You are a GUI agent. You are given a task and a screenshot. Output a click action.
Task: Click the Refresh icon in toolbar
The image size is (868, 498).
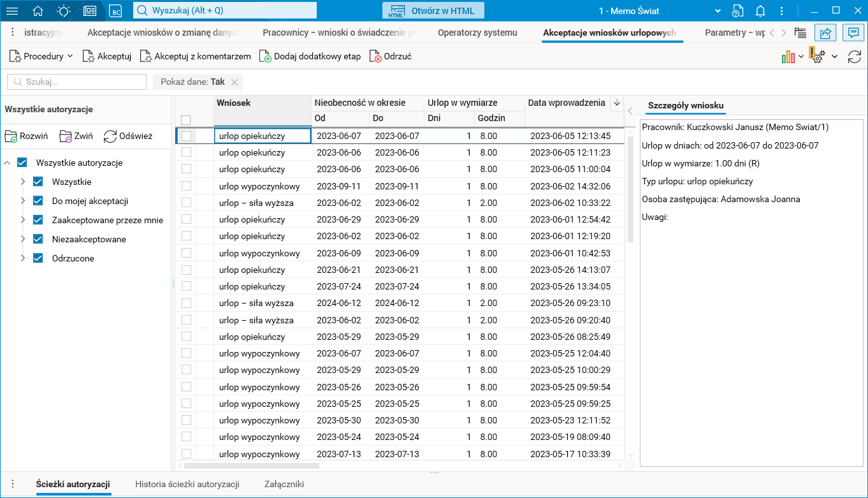tap(854, 57)
